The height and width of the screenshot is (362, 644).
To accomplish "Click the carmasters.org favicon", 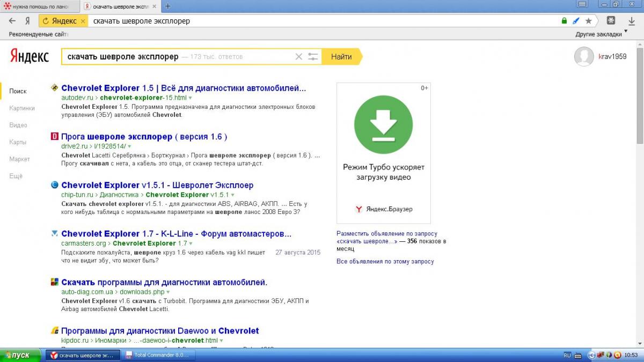I will click(54, 233).
